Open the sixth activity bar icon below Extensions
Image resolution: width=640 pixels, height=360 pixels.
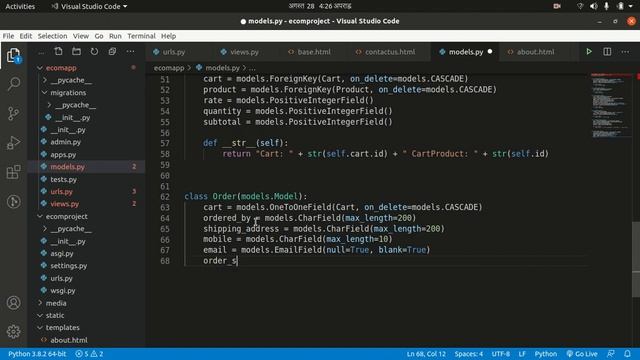[x=13, y=202]
